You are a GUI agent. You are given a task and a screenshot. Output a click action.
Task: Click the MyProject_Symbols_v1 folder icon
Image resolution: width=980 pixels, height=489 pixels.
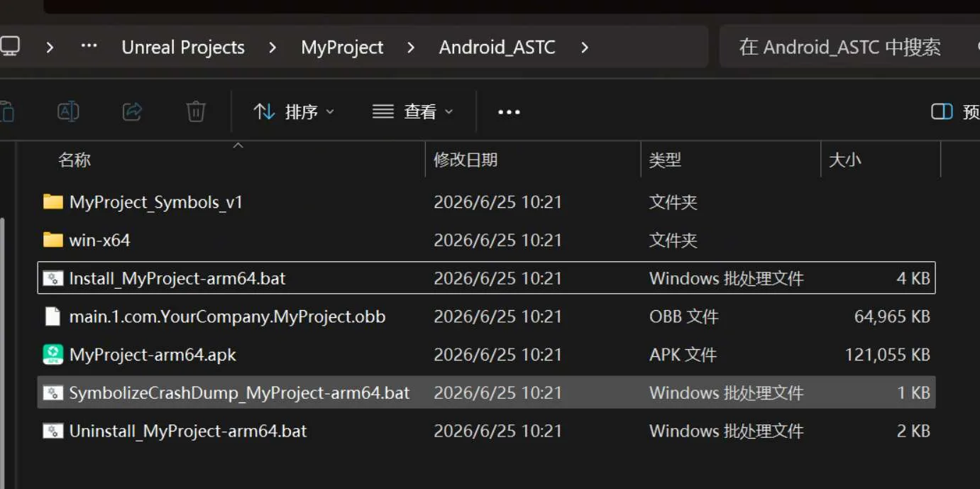[53, 202]
